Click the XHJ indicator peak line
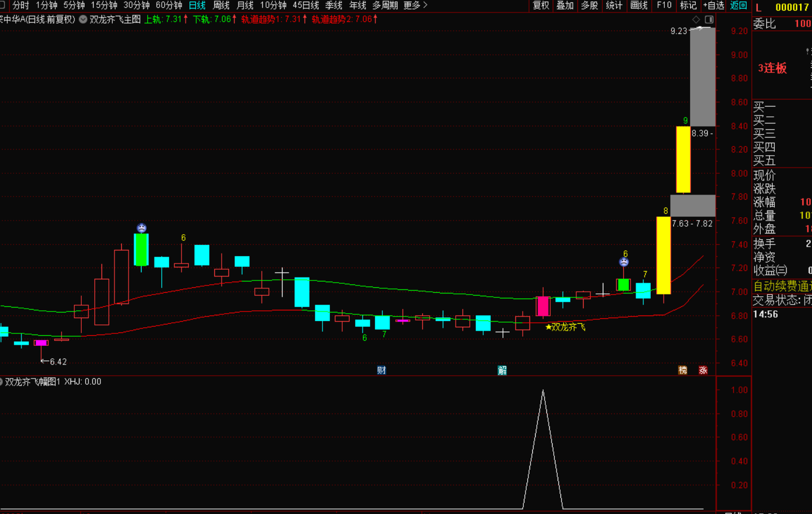The image size is (812, 514). (x=543, y=391)
